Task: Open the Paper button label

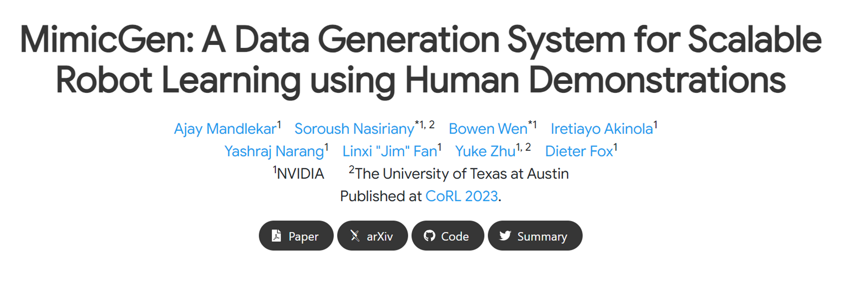Action: 303,236
